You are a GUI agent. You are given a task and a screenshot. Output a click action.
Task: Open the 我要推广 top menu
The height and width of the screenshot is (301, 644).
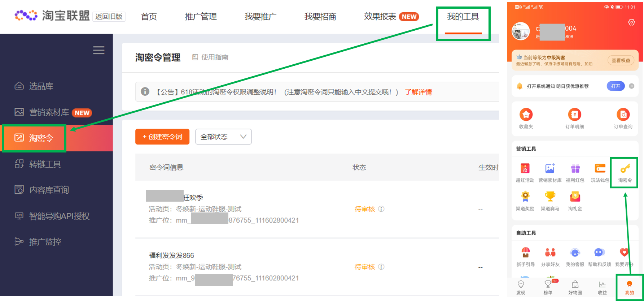click(x=260, y=17)
